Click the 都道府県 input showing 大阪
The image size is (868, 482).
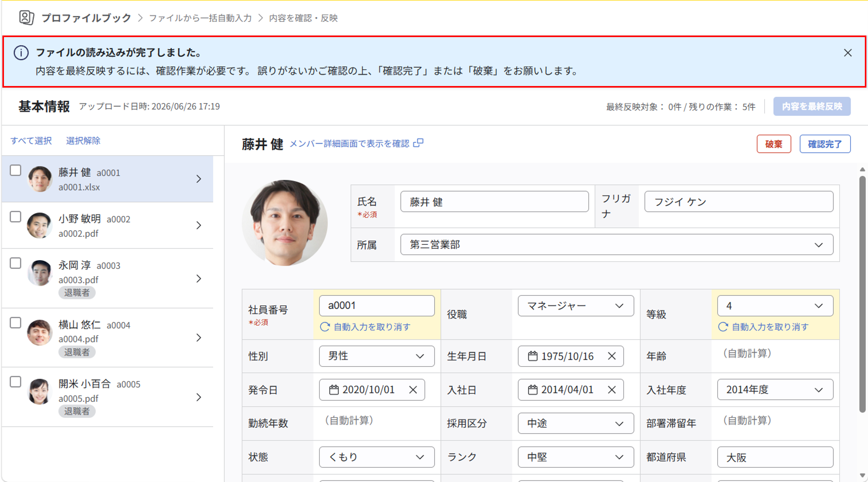[x=775, y=457]
